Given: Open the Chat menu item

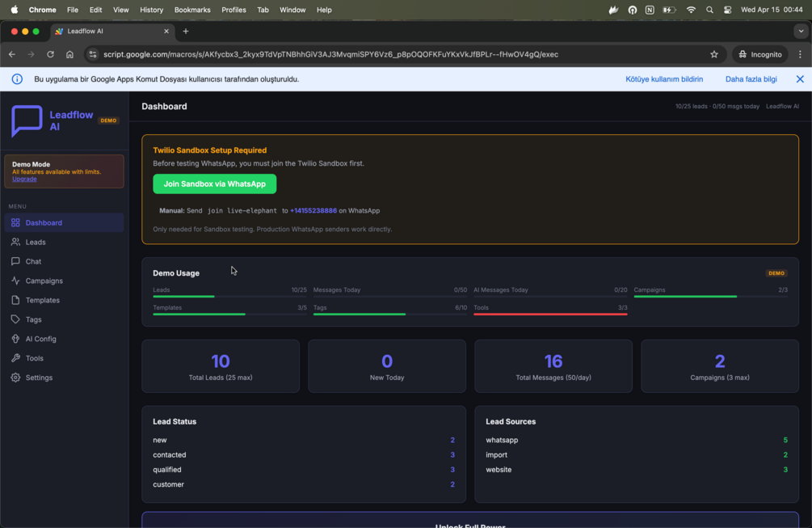Looking at the screenshot, I should point(64,261).
